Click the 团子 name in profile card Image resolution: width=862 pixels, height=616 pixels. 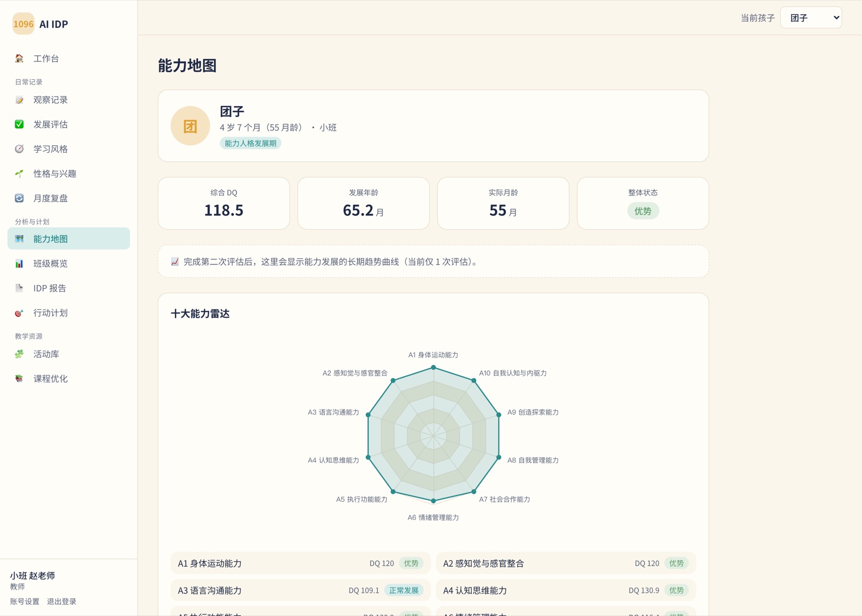(232, 112)
